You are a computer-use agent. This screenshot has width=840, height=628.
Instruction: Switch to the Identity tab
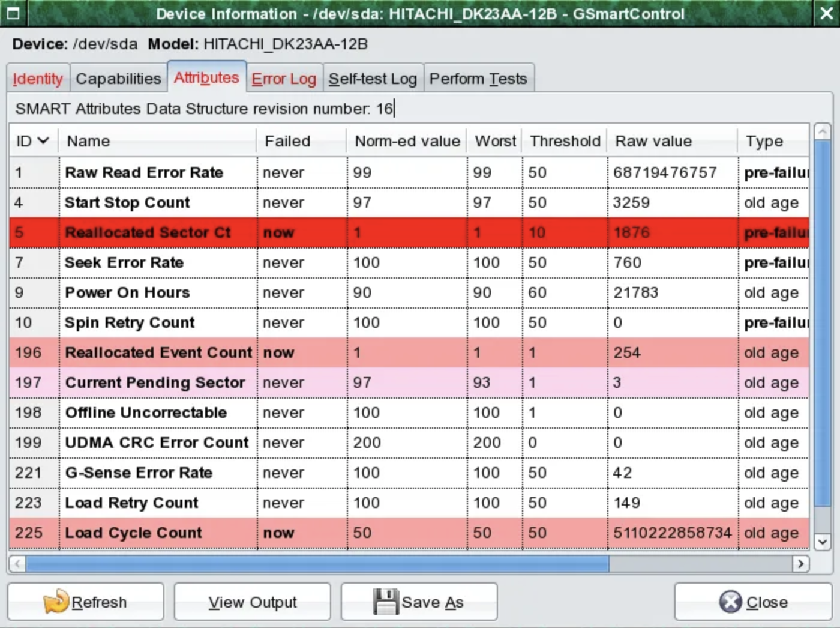click(x=38, y=79)
